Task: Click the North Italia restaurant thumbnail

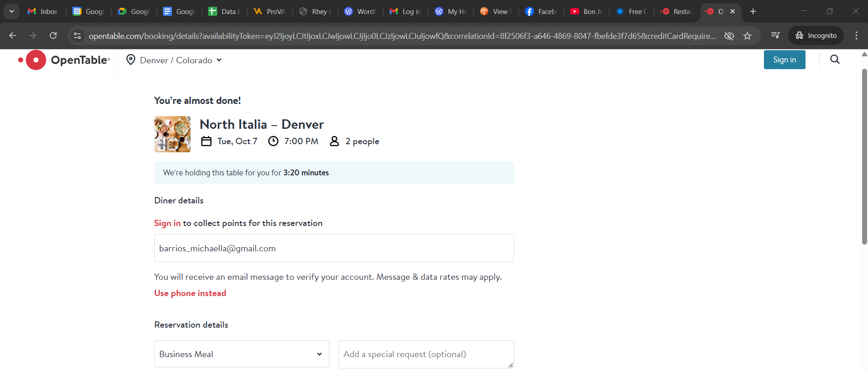Action: (172, 134)
